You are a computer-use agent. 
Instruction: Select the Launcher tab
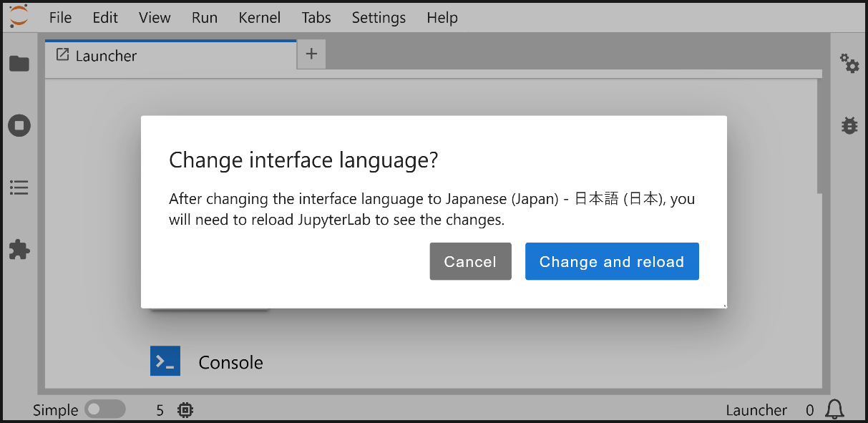click(x=107, y=55)
